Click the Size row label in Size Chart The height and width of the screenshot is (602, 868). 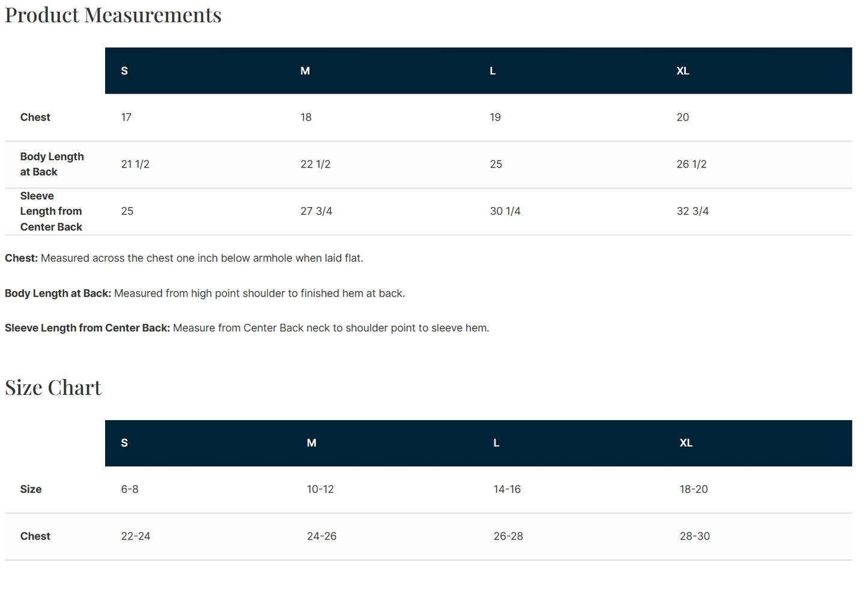(31, 489)
